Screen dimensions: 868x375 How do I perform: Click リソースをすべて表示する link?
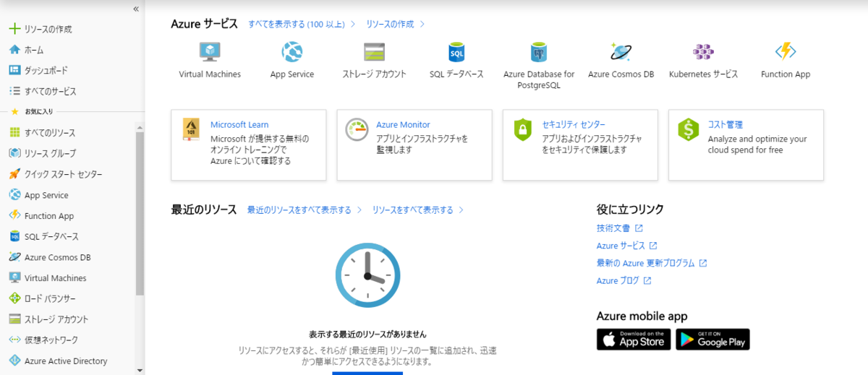413,210
